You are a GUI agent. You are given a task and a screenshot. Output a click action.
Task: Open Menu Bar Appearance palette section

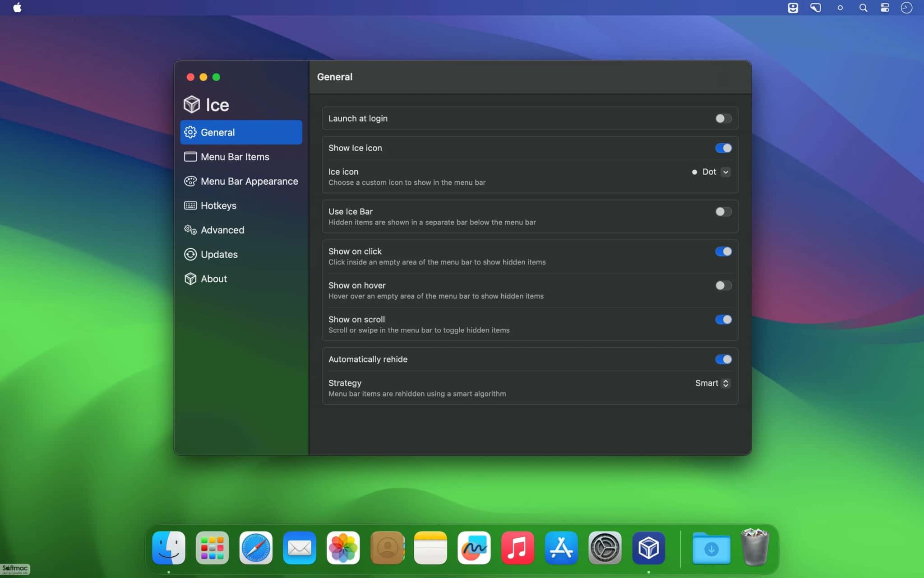click(x=241, y=181)
